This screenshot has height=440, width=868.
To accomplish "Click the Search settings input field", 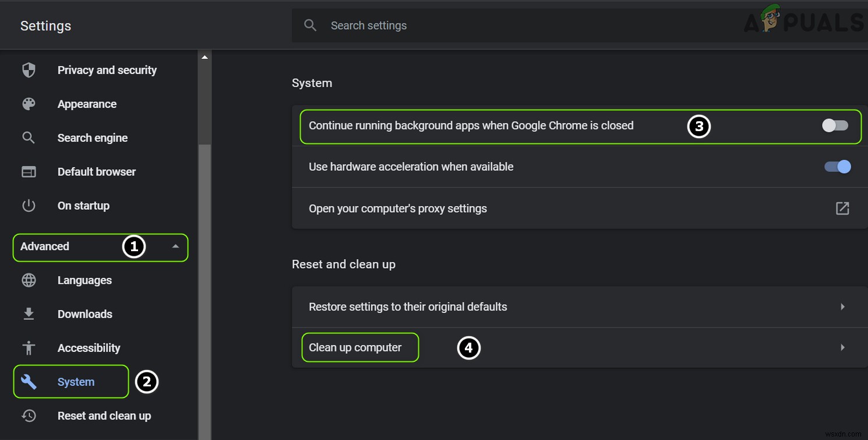I will point(580,26).
